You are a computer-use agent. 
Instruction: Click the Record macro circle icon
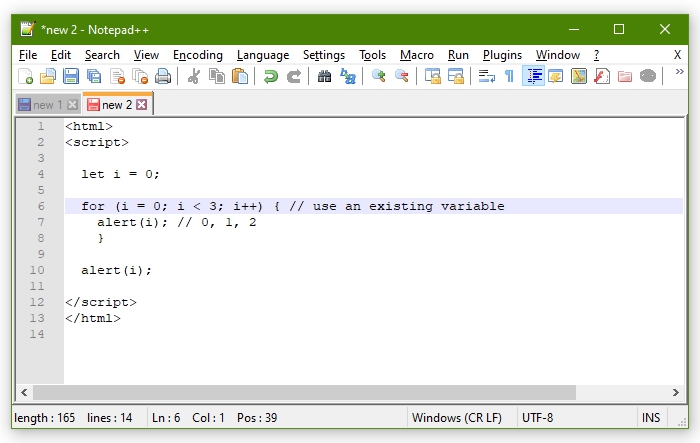(x=648, y=76)
